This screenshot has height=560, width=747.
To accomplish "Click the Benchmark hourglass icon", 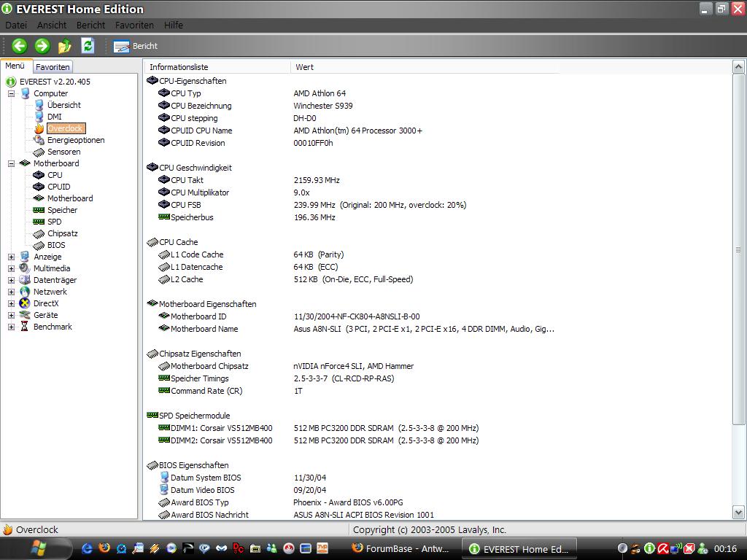I will (x=24, y=327).
